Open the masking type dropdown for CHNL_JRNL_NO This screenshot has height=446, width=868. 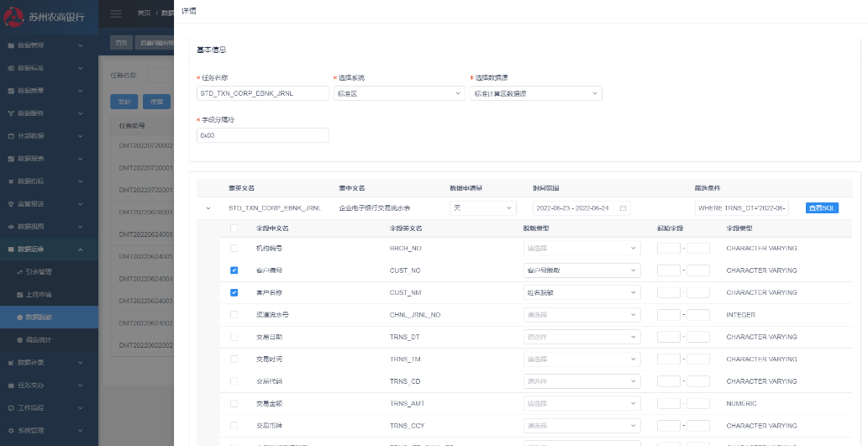pyautogui.click(x=581, y=315)
